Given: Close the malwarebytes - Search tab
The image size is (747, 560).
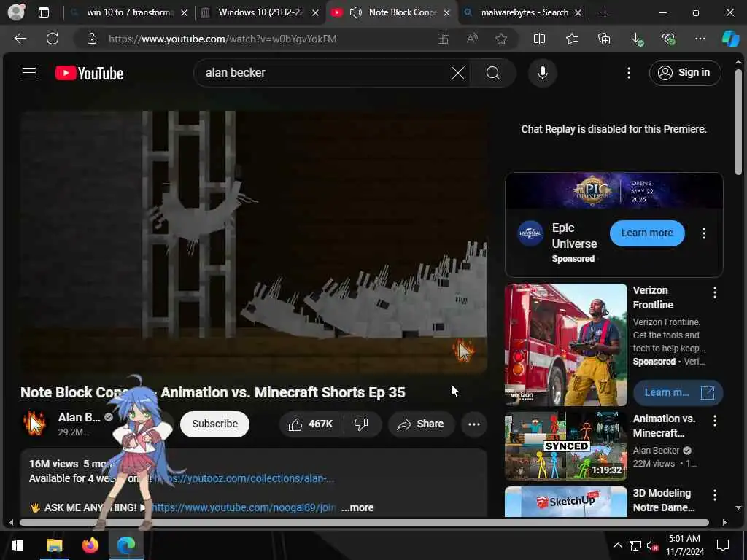Looking at the screenshot, I should (578, 13).
